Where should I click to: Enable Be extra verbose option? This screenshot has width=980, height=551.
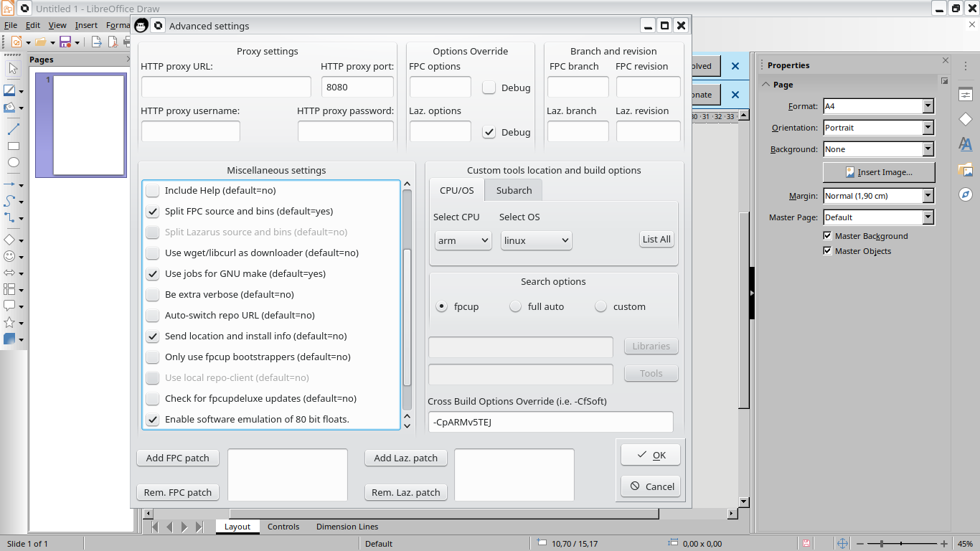(153, 294)
